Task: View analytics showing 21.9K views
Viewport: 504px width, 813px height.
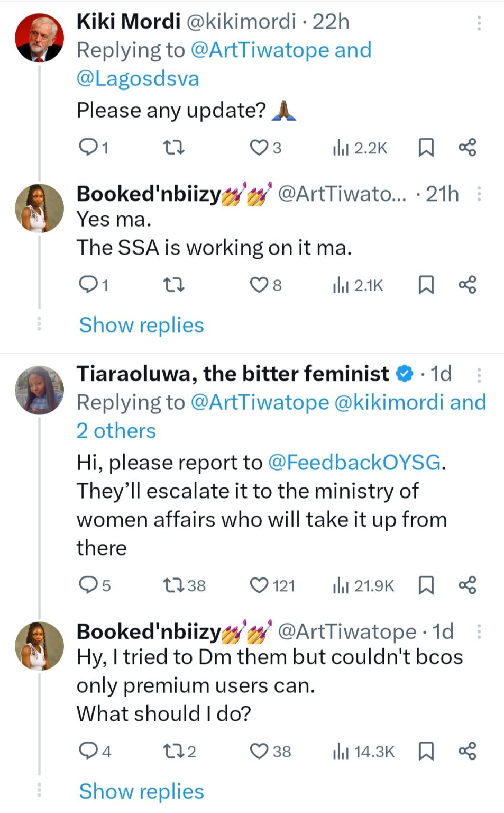Action: (364, 585)
